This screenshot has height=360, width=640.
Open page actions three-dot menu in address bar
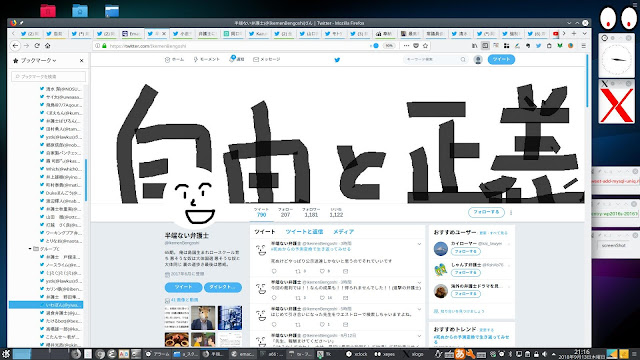pyautogui.click(x=406, y=46)
